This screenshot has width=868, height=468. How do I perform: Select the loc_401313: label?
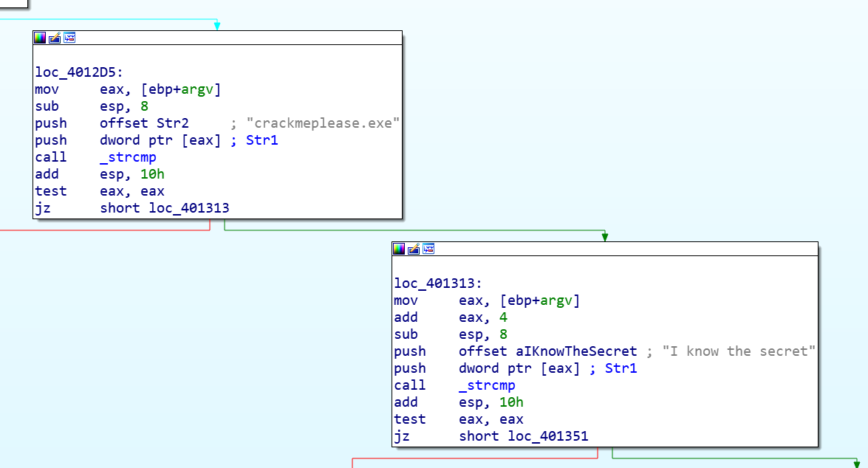(x=438, y=283)
